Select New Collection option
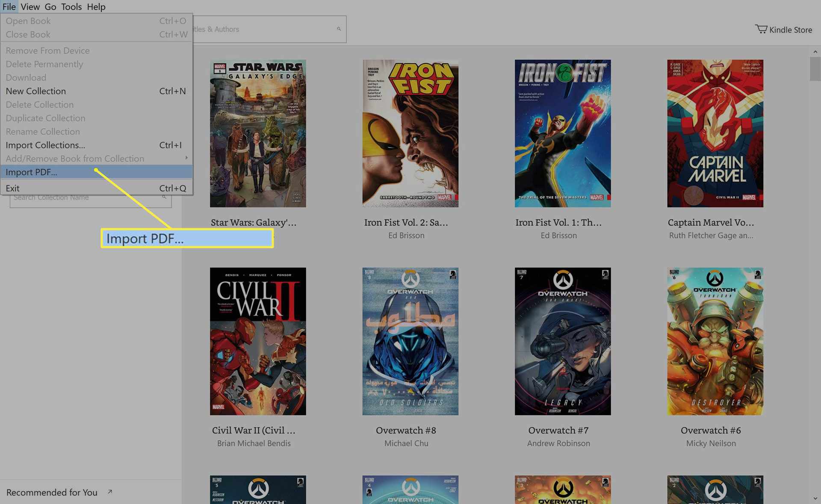The width and height of the screenshot is (821, 504). click(x=36, y=91)
